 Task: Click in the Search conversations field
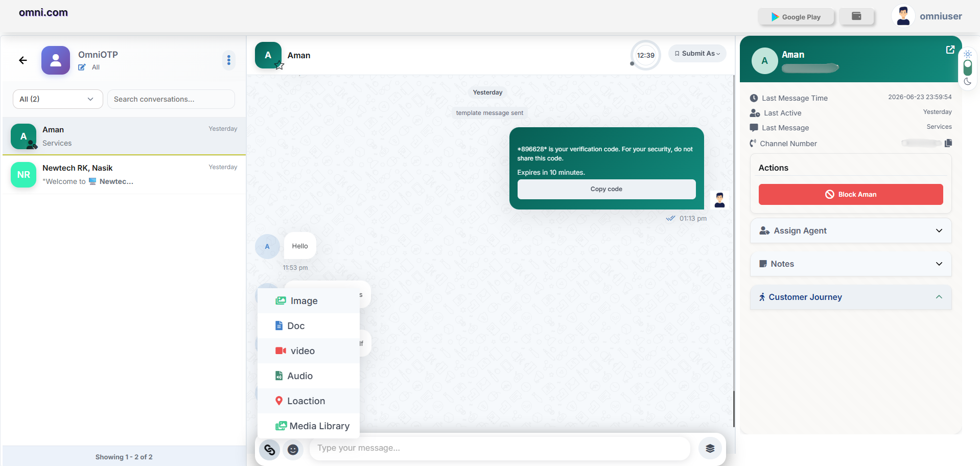coord(171,99)
